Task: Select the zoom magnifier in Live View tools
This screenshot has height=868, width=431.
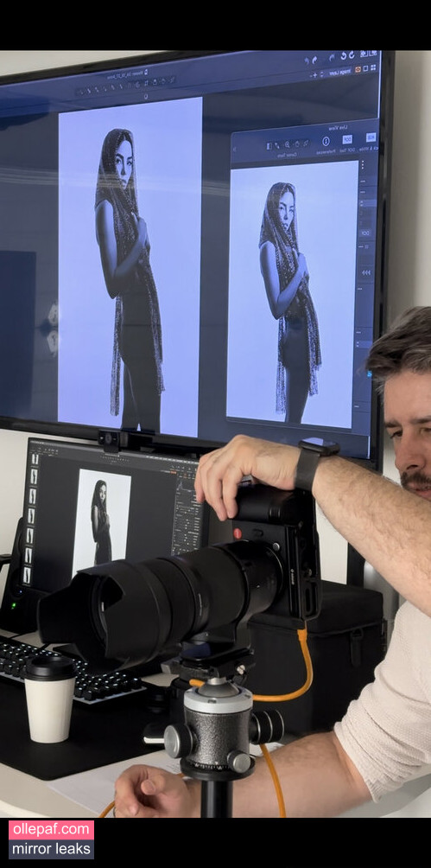Action: coord(287,144)
